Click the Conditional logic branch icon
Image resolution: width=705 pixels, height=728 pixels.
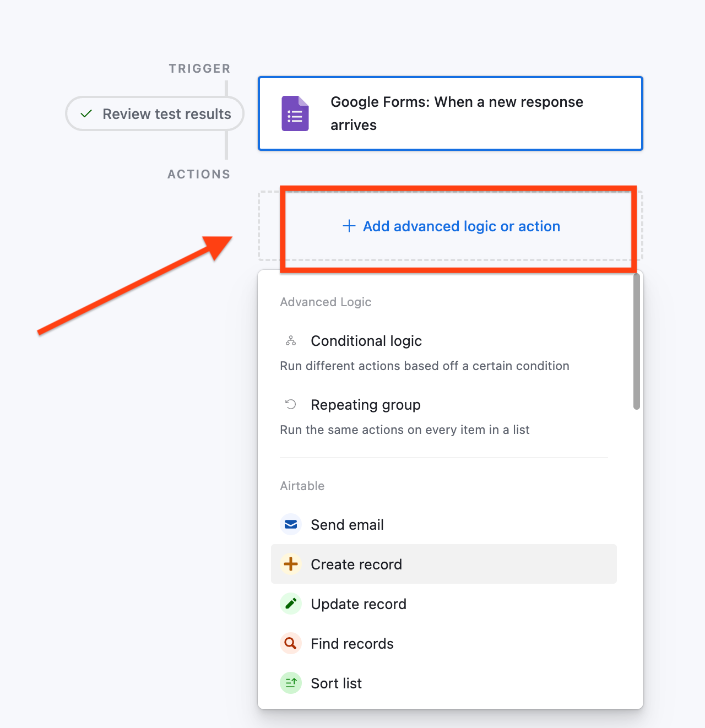tap(290, 340)
